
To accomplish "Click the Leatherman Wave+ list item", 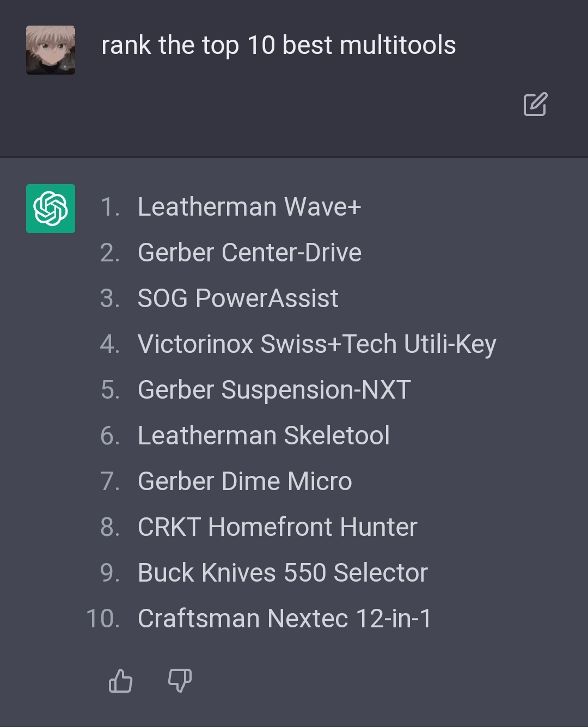I will pos(249,207).
